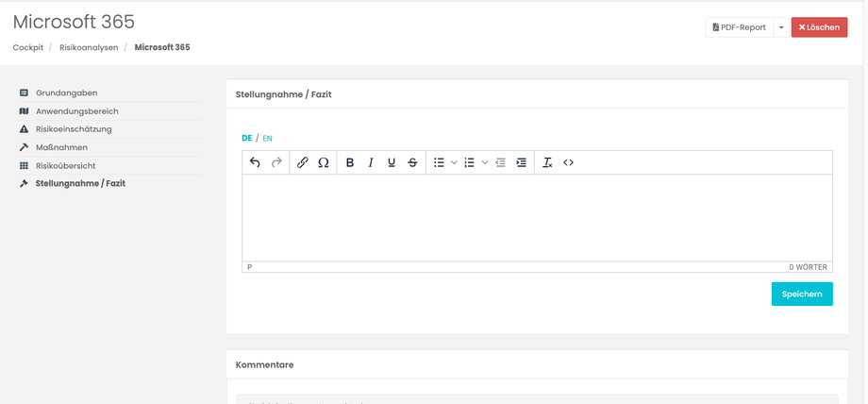Screen dimensions: 868x404
Task: Toggle bold formatting
Action: pos(350,162)
